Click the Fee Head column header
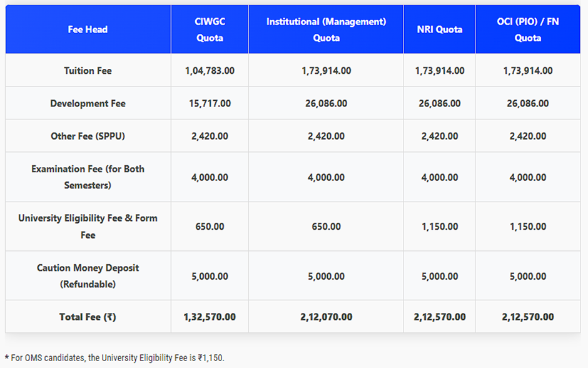 [x=88, y=29]
